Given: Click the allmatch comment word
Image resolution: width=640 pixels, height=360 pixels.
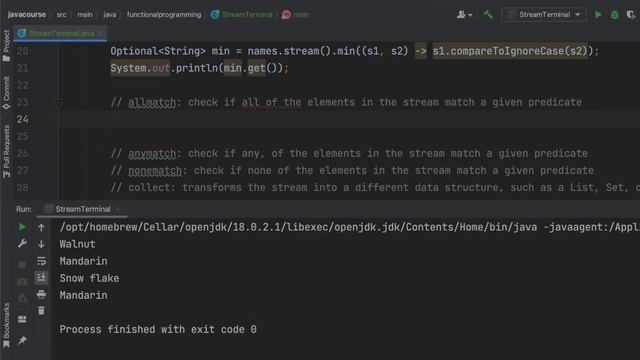Looking at the screenshot, I should [x=152, y=102].
